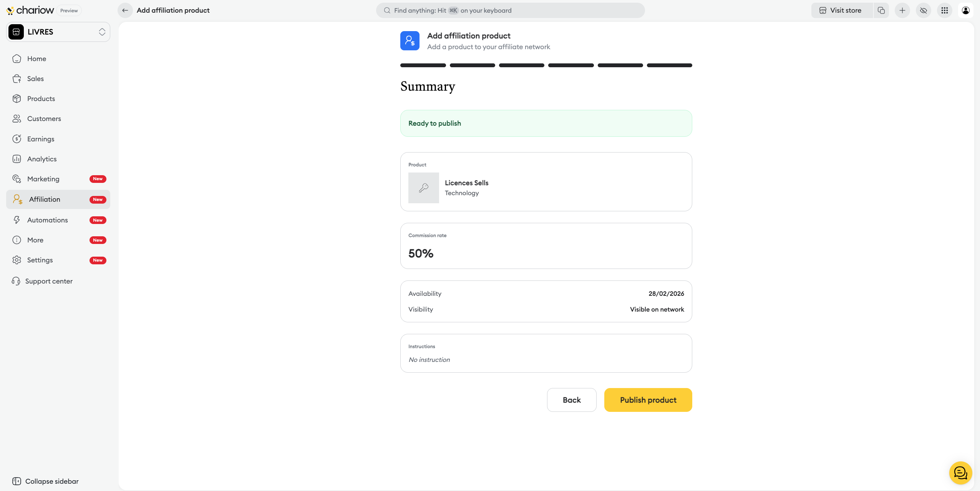Click the back arrow in header
The width and height of the screenshot is (980, 491).
coord(125,10)
